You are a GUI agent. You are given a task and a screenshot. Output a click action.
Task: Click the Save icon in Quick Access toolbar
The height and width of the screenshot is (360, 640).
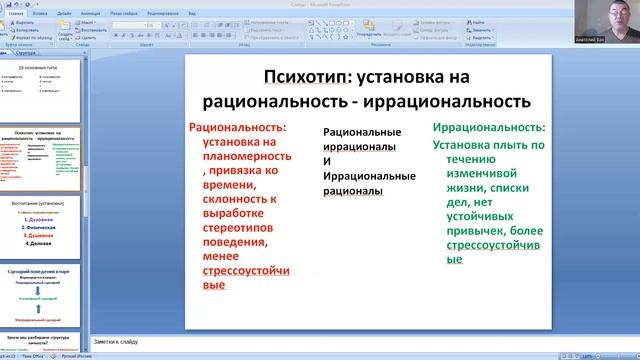(9, 4)
